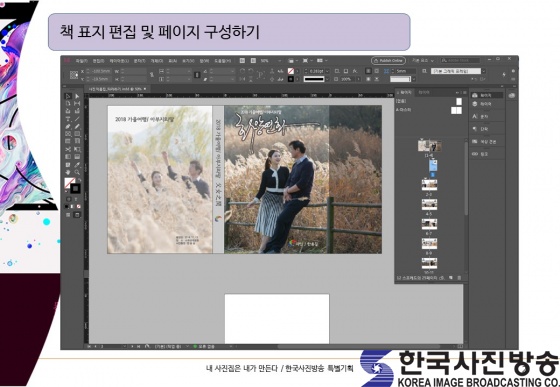This screenshot has width=560, height=387.
Task: Select the Gap tool
Action: click(77, 104)
